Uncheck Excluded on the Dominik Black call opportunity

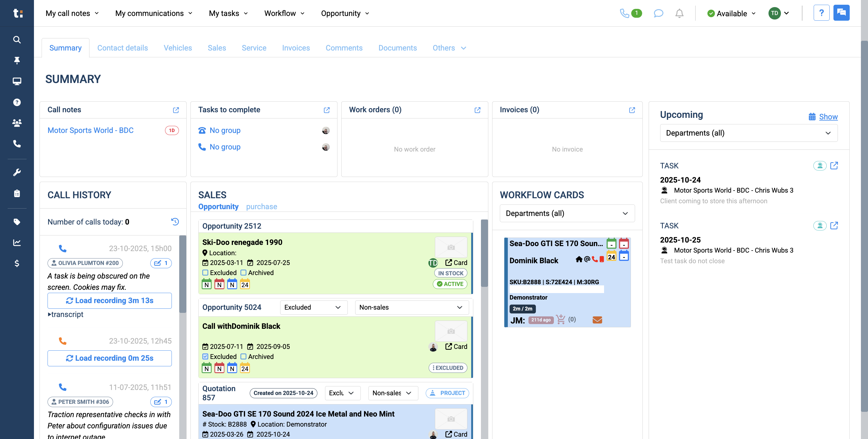point(205,356)
